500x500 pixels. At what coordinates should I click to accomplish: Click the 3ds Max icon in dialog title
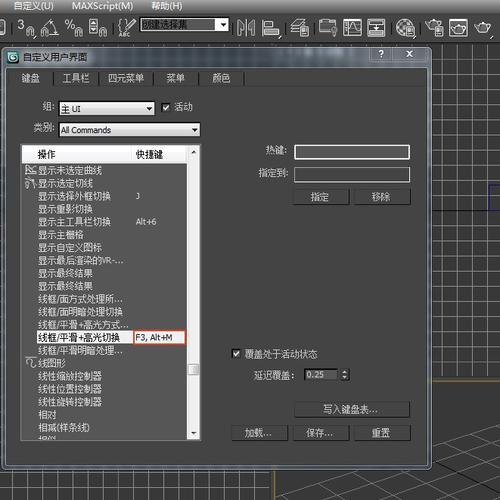[x=13, y=57]
